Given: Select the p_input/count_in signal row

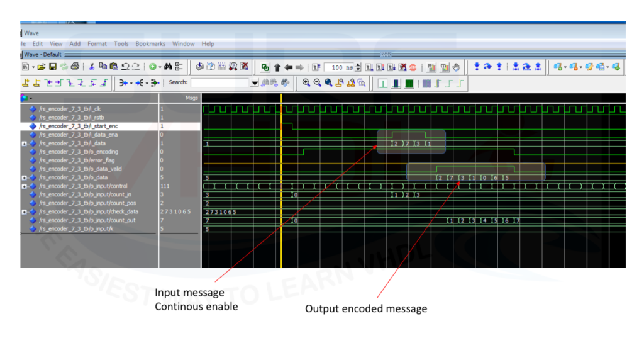Looking at the screenshot, I should tap(89, 194).
